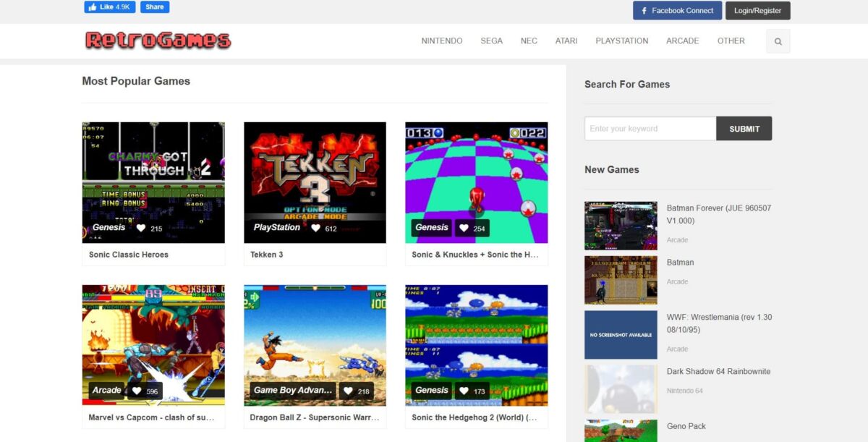Open the PLAYSTATION section

(x=621, y=41)
